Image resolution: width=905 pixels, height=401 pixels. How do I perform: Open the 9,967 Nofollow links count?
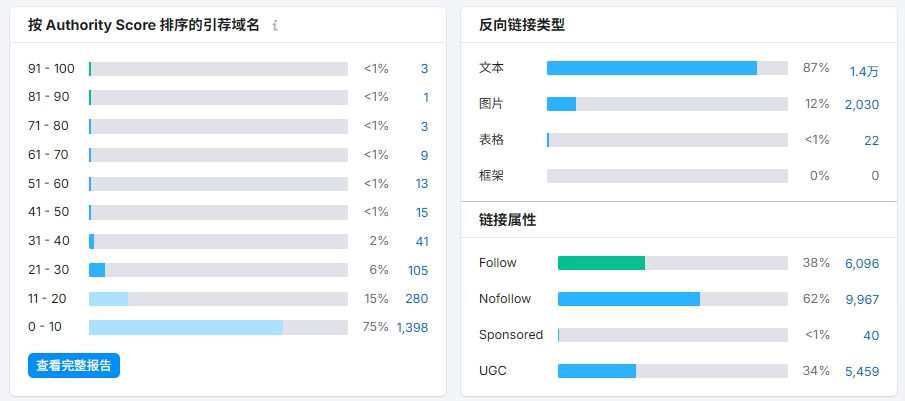click(x=862, y=299)
